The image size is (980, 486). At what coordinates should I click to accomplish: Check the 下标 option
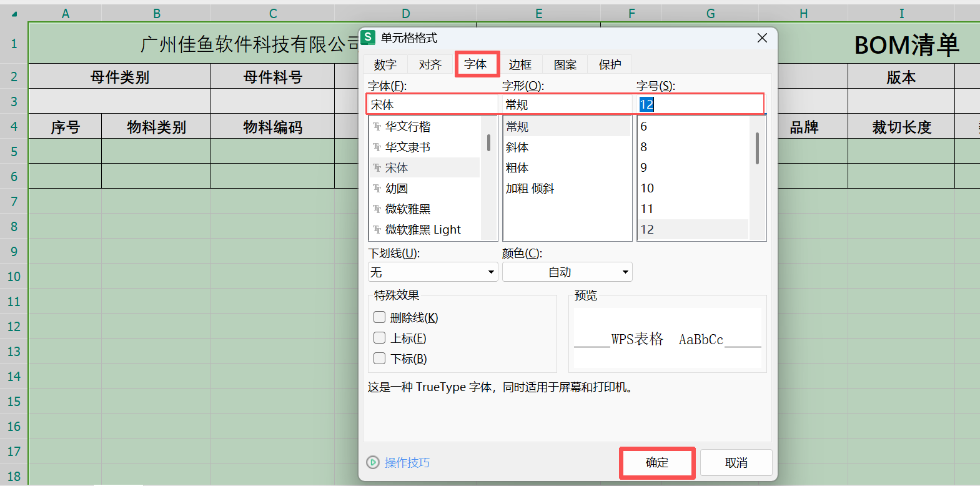379,359
